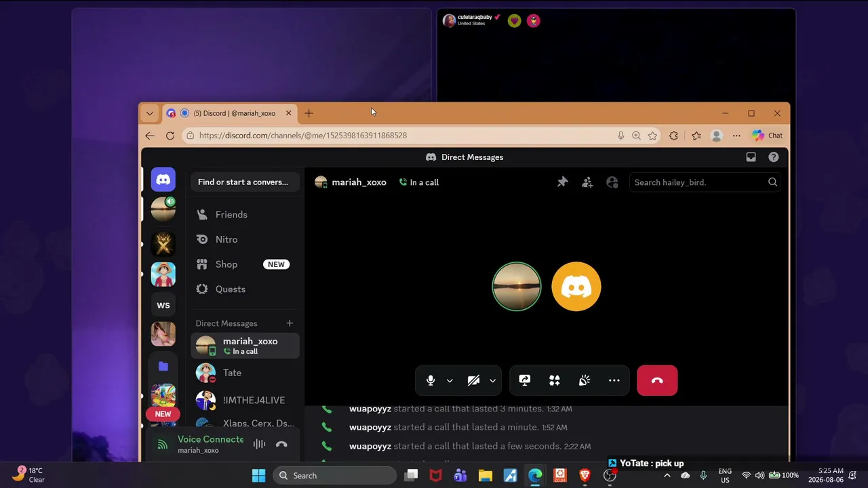The height and width of the screenshot is (488, 868).
Task: Open Copilot Chat in Edge
Action: click(x=767, y=136)
